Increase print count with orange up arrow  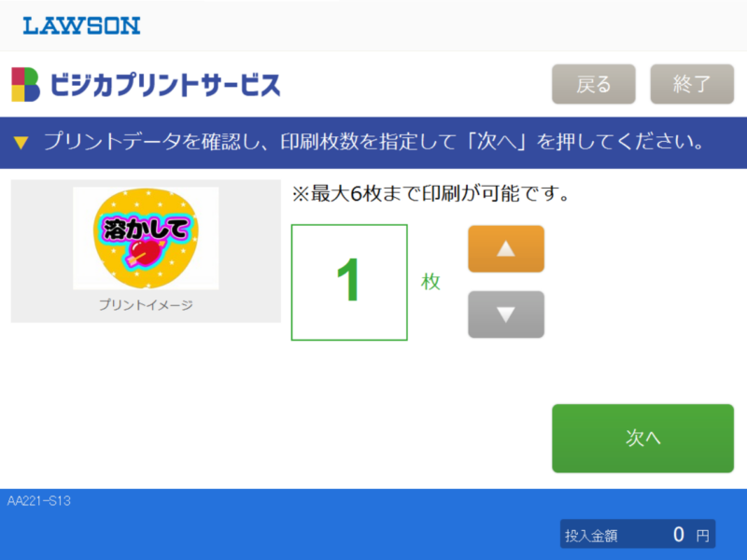505,248
